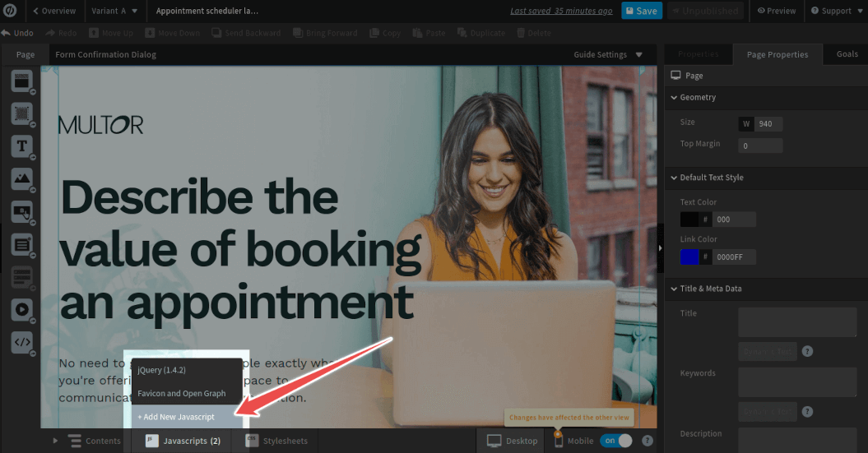Edit the Top Margin field
The height and width of the screenshot is (453, 868).
pyautogui.click(x=760, y=146)
